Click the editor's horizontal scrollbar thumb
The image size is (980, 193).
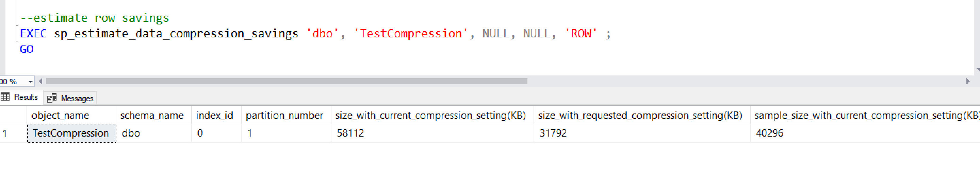pos(286,81)
